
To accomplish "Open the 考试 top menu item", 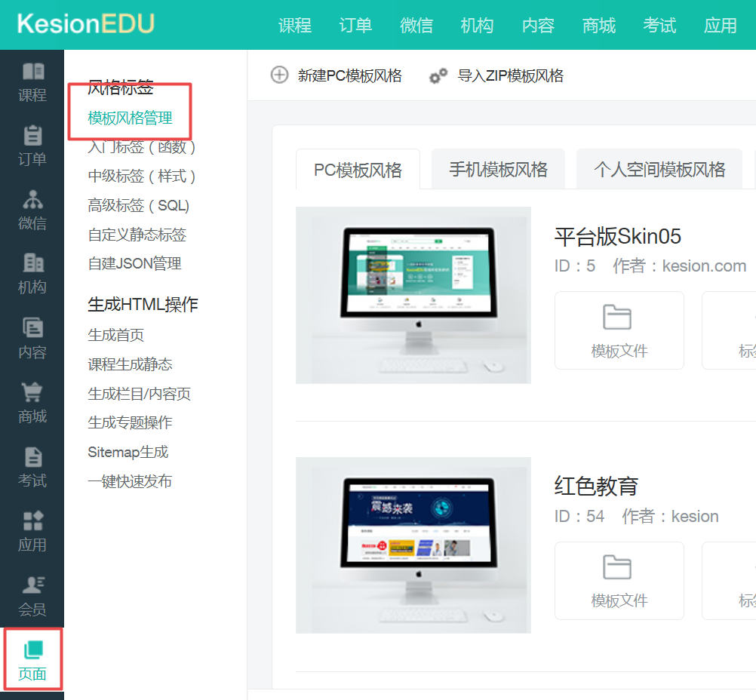I will (659, 25).
